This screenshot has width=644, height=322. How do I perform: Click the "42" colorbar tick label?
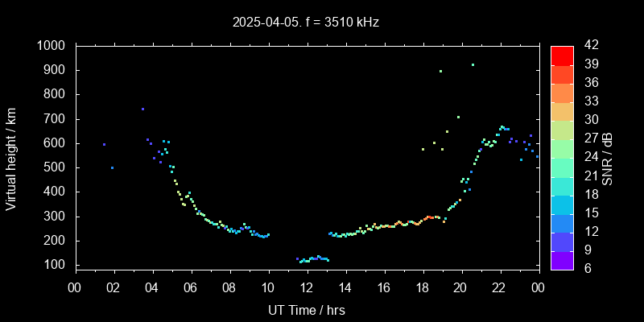pos(589,46)
